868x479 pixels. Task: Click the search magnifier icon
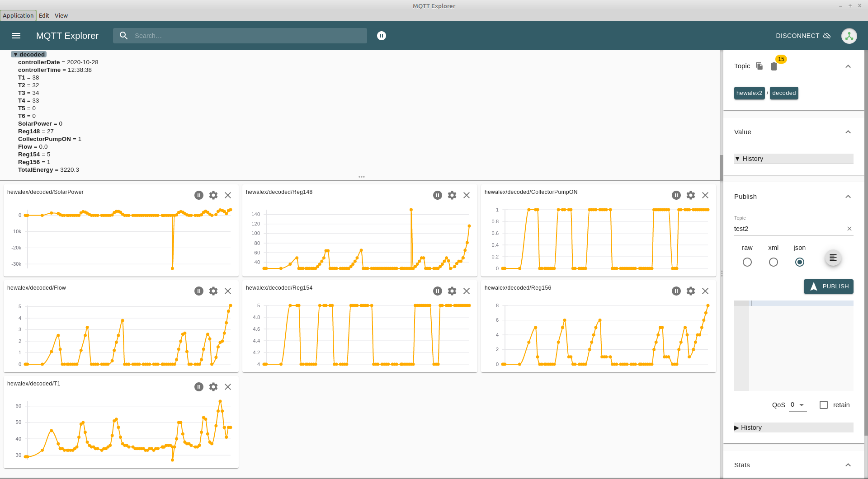pos(123,36)
